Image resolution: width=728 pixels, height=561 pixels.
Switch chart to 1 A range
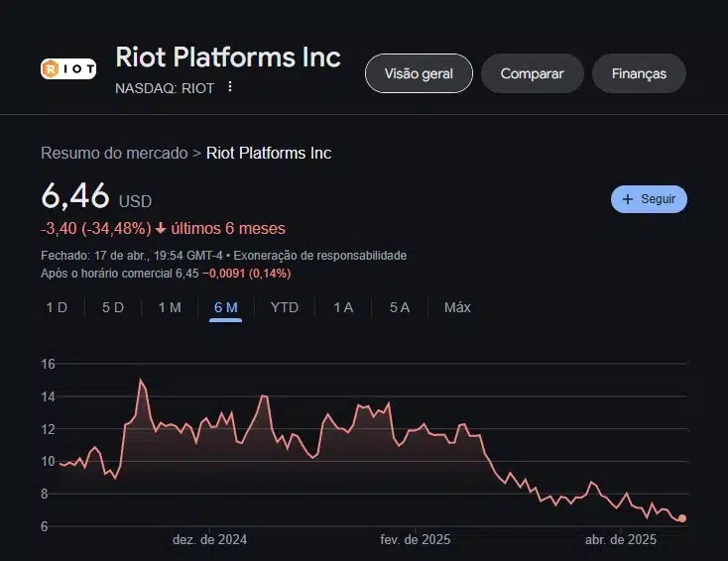coord(343,307)
